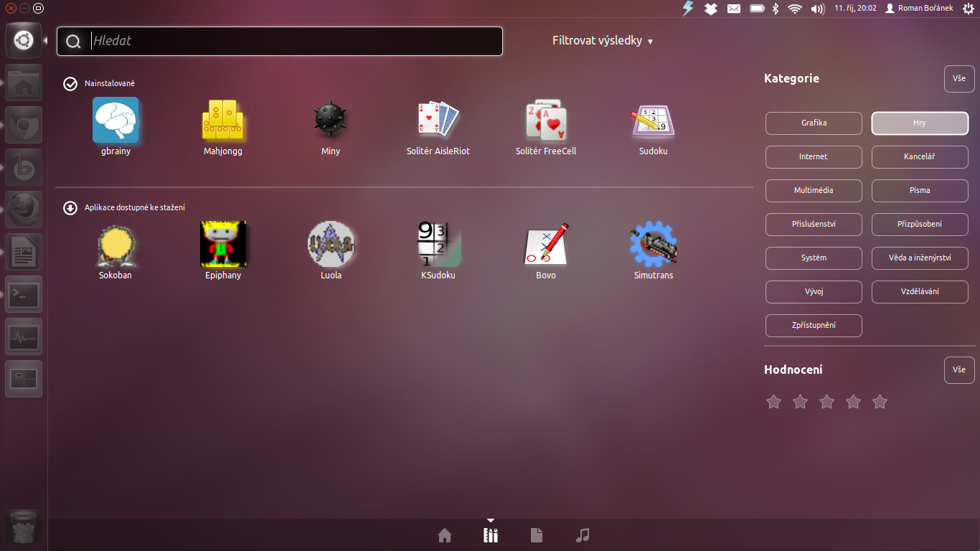Switch to the files lens tab
980x551 pixels.
[537, 535]
